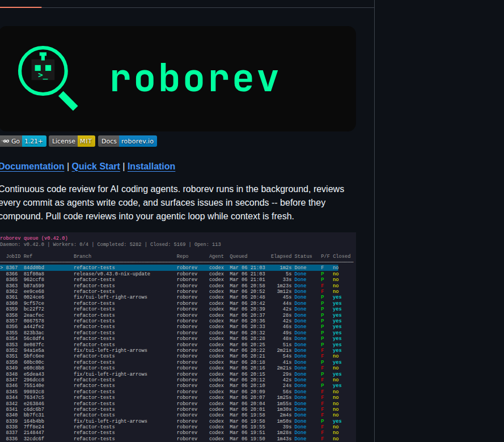
Task: Click queued time Mar 06 20:58
Action: point(248,286)
